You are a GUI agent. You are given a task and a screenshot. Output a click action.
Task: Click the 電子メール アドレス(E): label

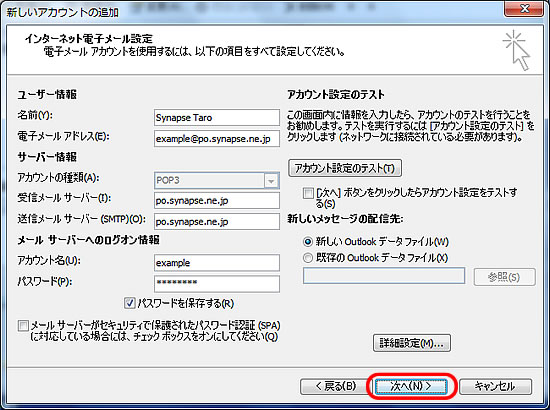[x=63, y=136]
